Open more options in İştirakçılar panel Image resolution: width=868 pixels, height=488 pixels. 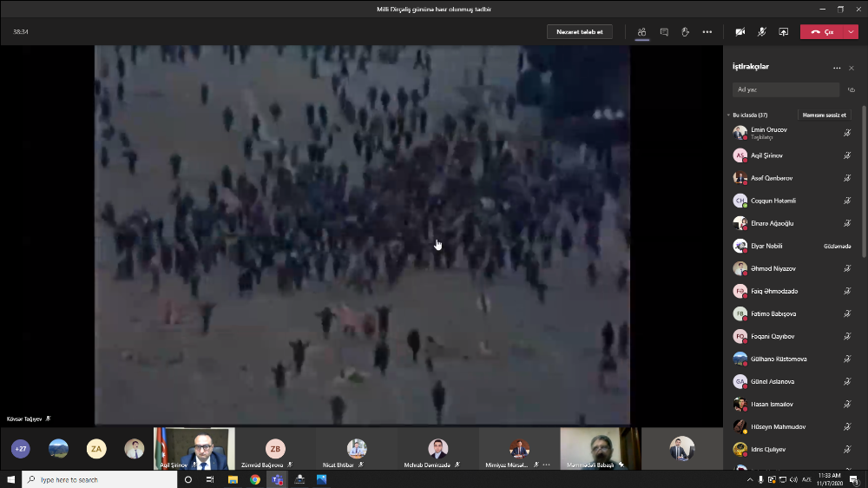(x=837, y=68)
